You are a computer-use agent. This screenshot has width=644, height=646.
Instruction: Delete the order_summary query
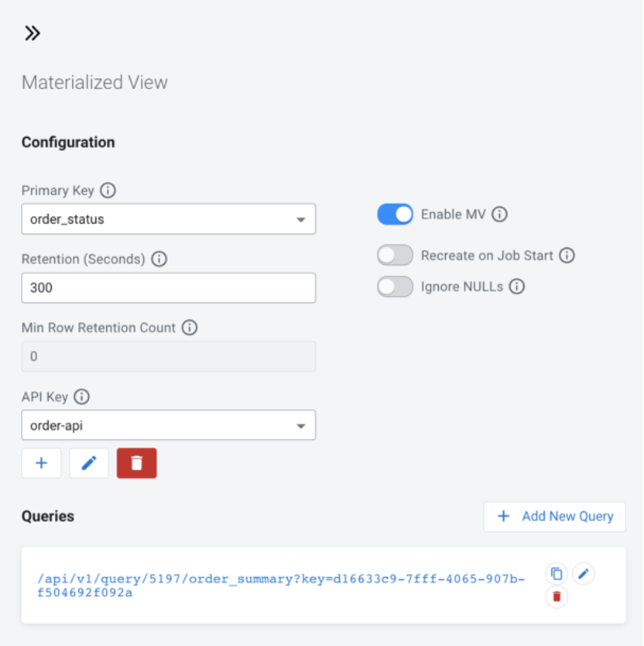[557, 596]
